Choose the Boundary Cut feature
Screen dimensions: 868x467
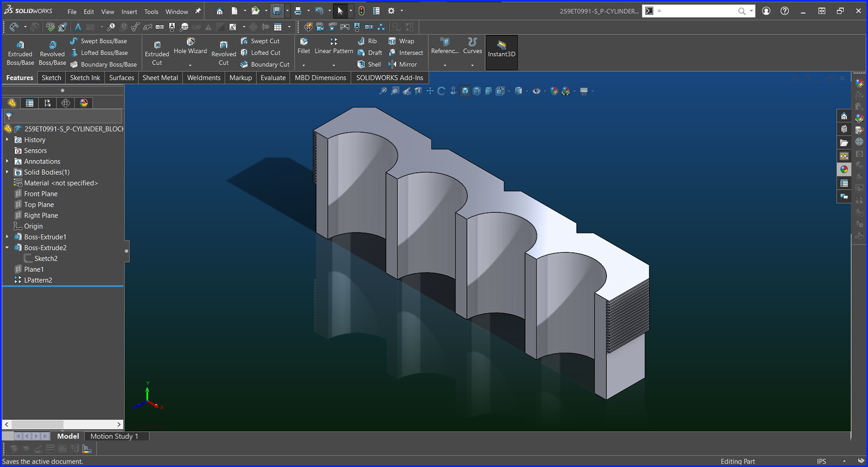pos(265,65)
